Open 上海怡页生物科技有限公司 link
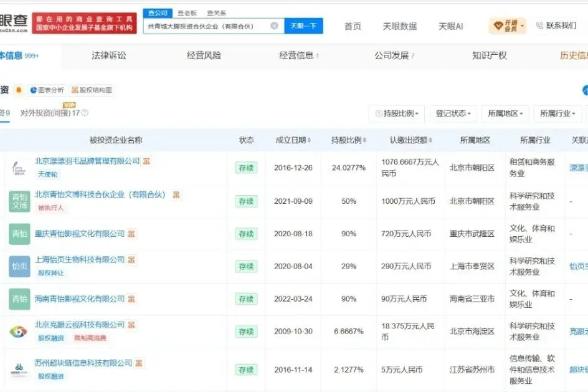Screen dimensions: 588x392 click(80, 260)
